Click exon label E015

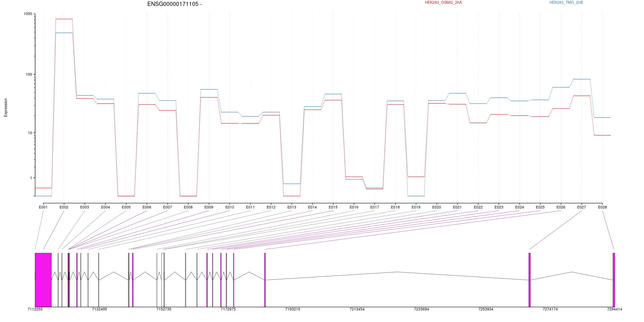click(x=333, y=207)
